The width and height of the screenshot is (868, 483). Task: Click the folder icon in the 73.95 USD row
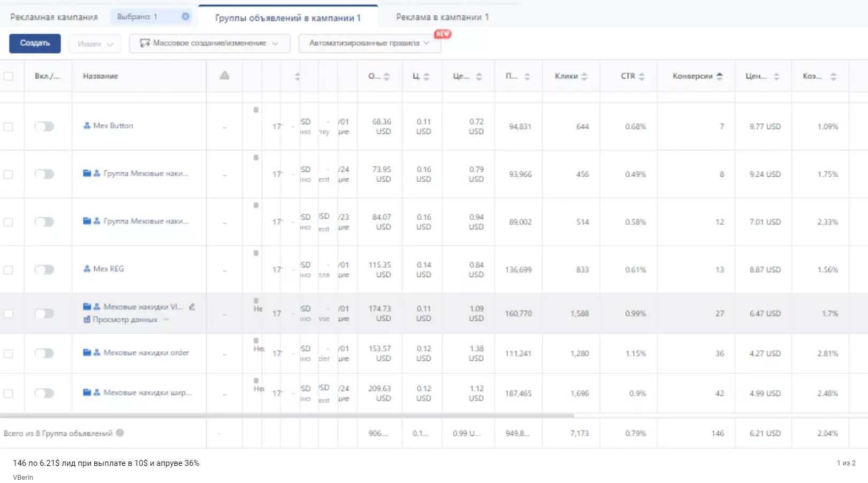pyautogui.click(x=87, y=173)
